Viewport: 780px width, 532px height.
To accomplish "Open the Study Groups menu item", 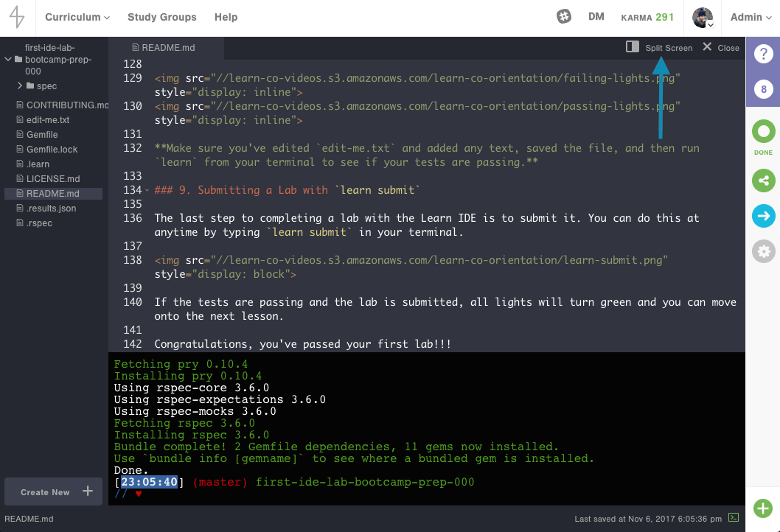I will (x=161, y=17).
